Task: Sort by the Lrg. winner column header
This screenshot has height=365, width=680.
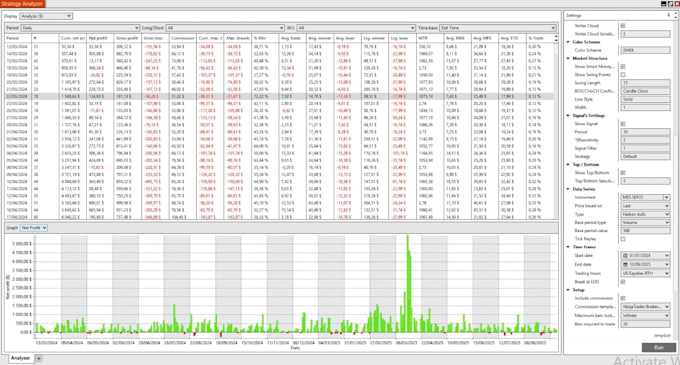Action: point(375,38)
